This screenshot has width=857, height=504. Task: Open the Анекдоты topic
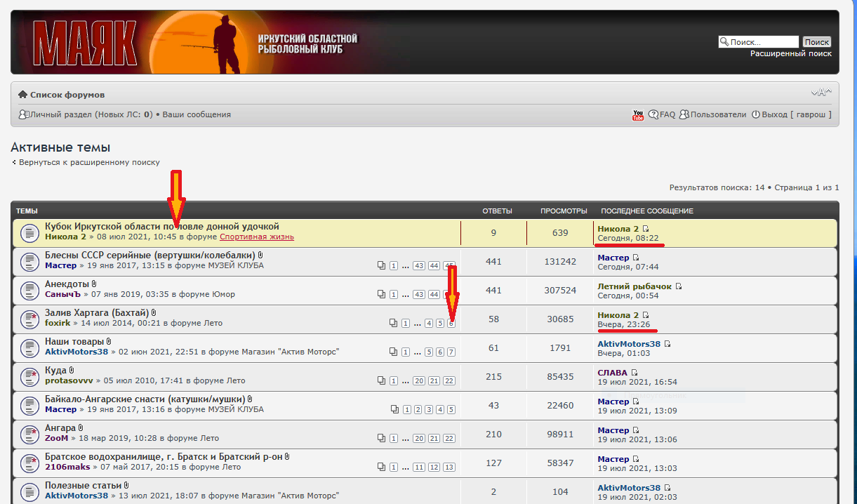click(x=67, y=284)
